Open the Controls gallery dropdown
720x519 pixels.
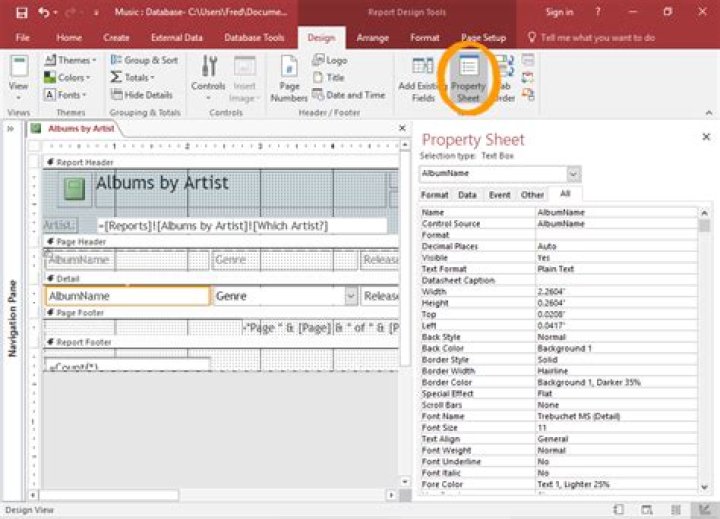coord(208,78)
